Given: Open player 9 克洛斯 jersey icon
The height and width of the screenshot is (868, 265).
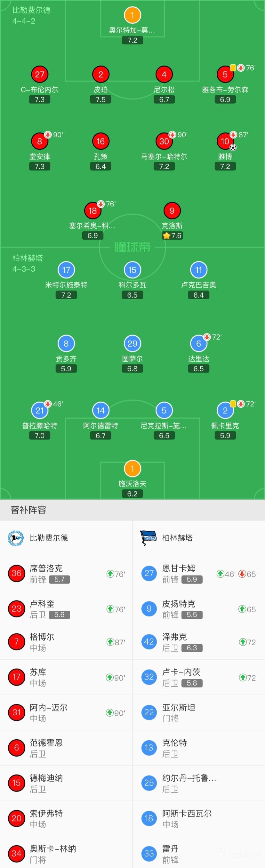Looking at the screenshot, I should [x=172, y=211].
